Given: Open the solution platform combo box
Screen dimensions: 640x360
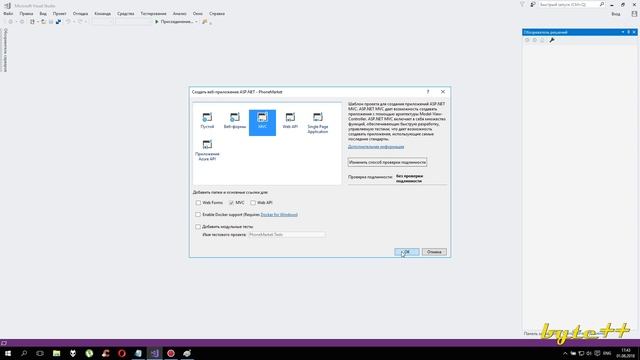Looking at the screenshot, I should click(133, 22).
